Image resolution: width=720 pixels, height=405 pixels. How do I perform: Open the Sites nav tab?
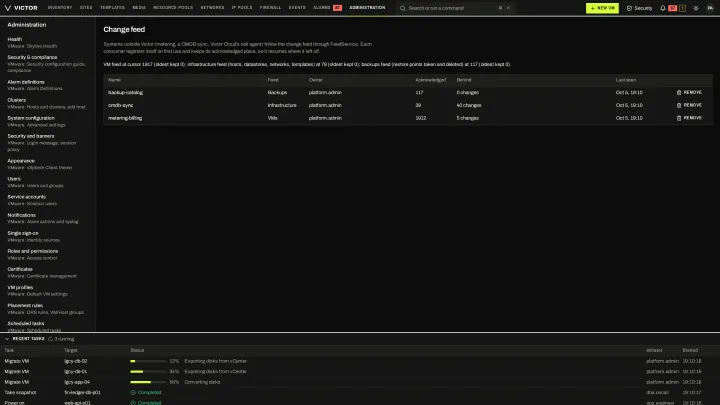[86, 8]
